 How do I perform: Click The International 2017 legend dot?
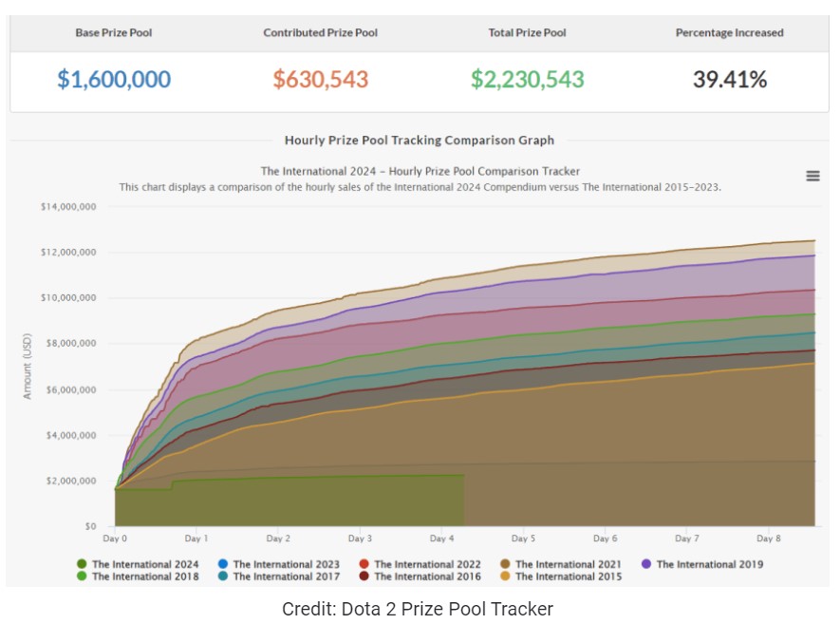coord(223,577)
